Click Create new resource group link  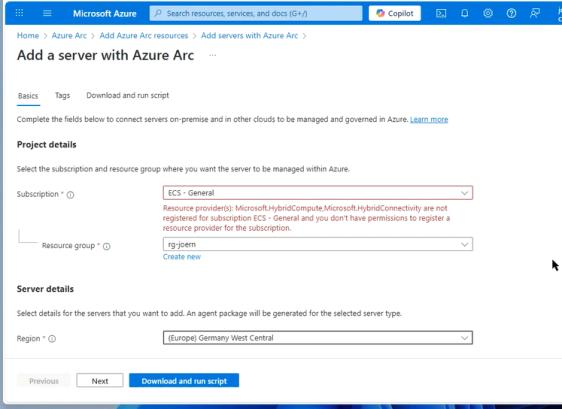click(182, 257)
